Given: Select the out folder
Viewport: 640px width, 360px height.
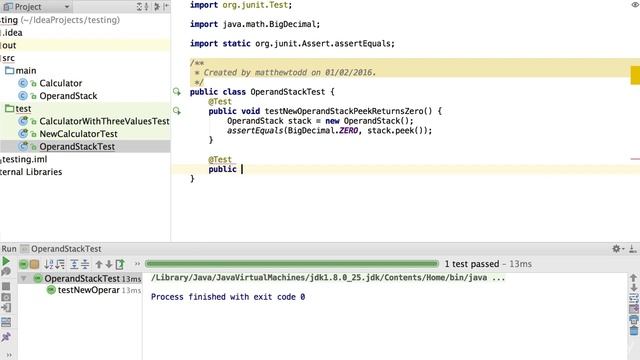Looking at the screenshot, I should [9, 45].
